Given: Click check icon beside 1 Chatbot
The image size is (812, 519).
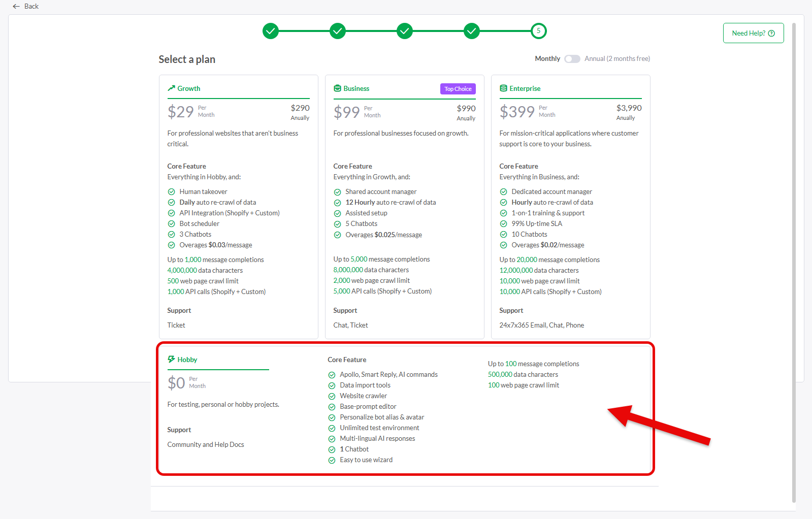Looking at the screenshot, I should [x=332, y=449].
